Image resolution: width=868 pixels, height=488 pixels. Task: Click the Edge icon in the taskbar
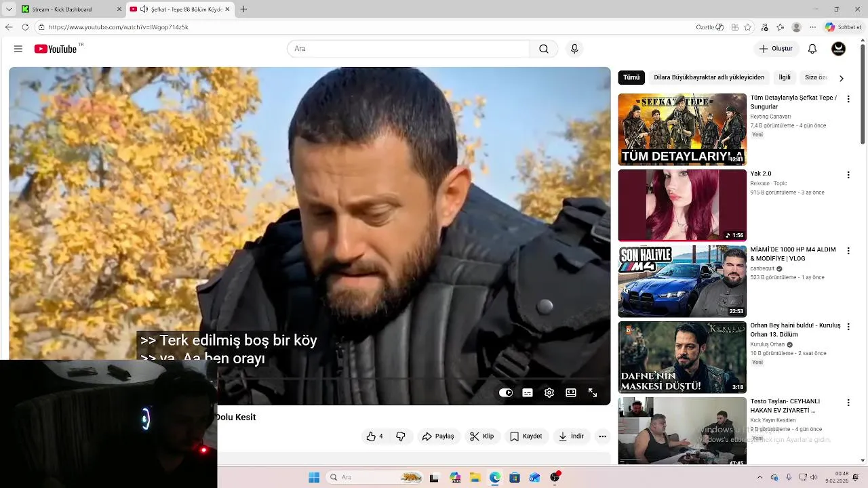[495, 477]
